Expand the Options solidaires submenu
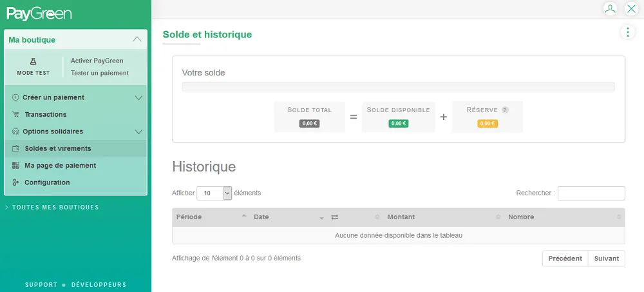This screenshot has height=292, width=644. tap(138, 131)
